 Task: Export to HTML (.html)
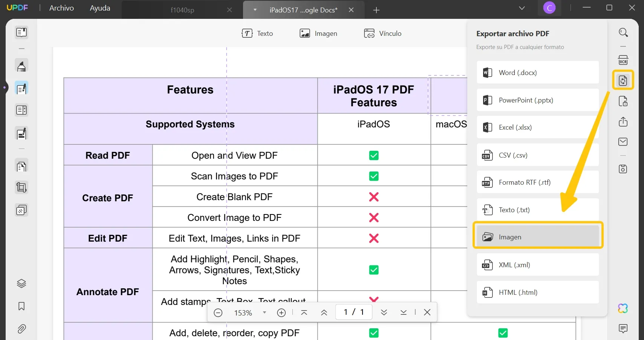point(538,292)
